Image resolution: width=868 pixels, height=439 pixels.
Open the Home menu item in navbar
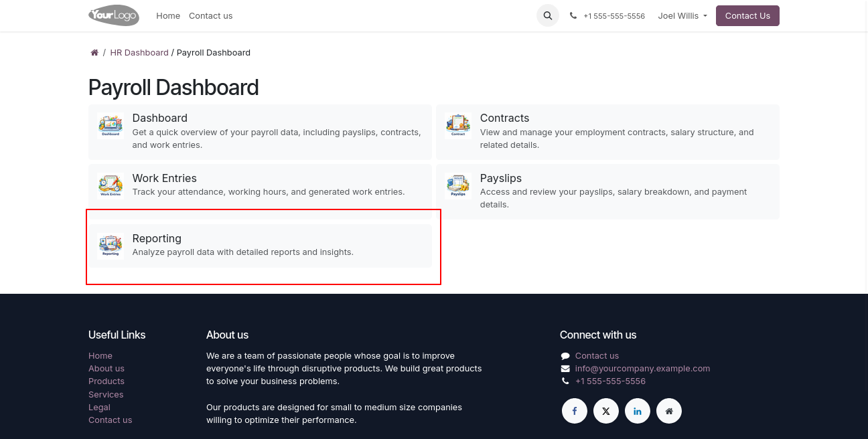168,15
